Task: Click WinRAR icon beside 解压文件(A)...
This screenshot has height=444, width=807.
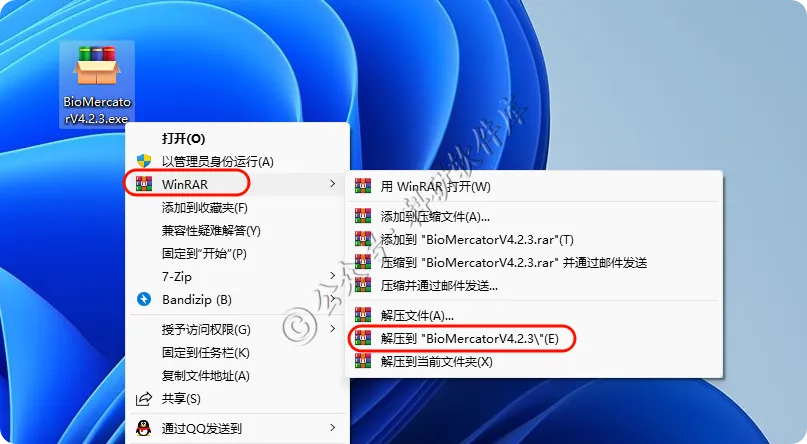Action: coord(363,315)
